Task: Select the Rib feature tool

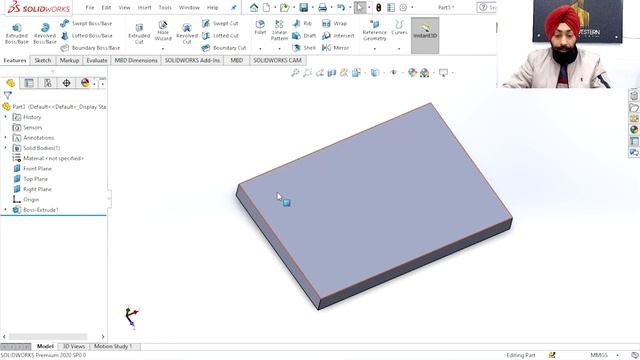Action: [x=302, y=23]
